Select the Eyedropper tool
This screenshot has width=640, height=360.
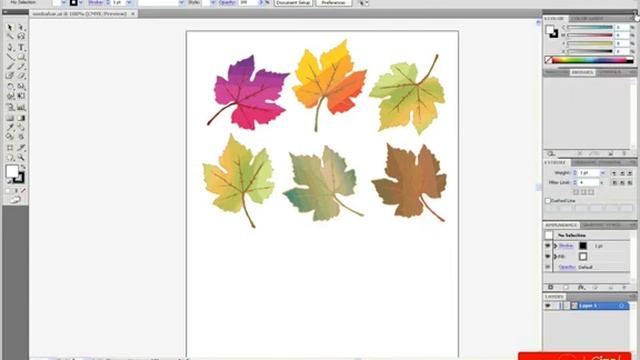coord(10,128)
